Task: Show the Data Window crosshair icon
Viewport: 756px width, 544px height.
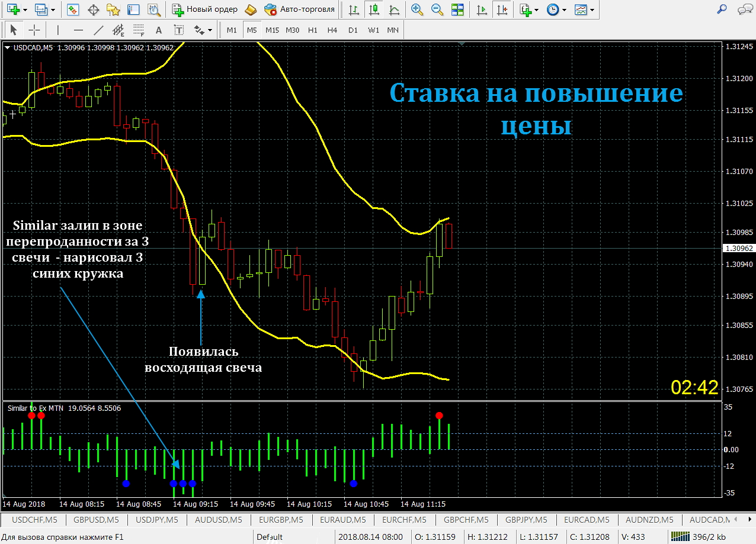Action: coord(94,9)
